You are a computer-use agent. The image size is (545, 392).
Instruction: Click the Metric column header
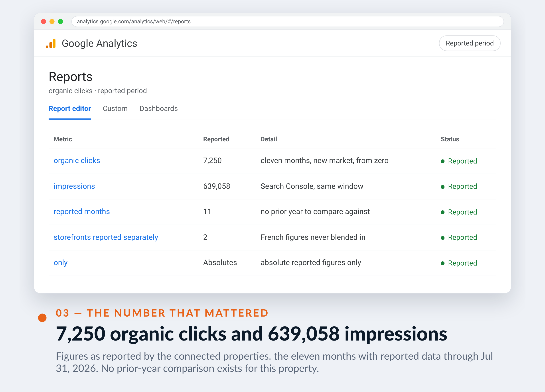[x=63, y=139]
